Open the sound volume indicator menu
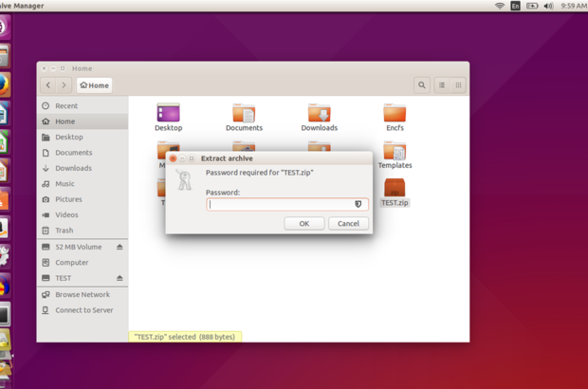Screen dimensions: 588x389 [x=548, y=6]
